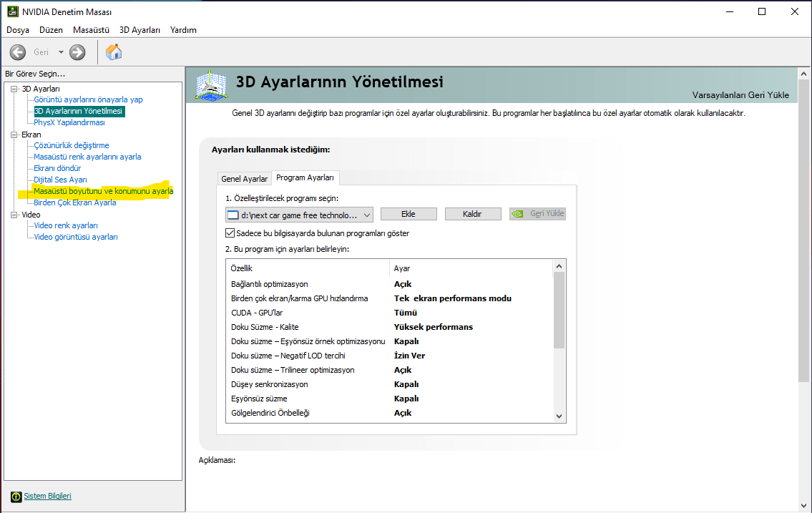Screen dimensions: 812x513
Task: Click the Kaldır button
Action: 473,214
